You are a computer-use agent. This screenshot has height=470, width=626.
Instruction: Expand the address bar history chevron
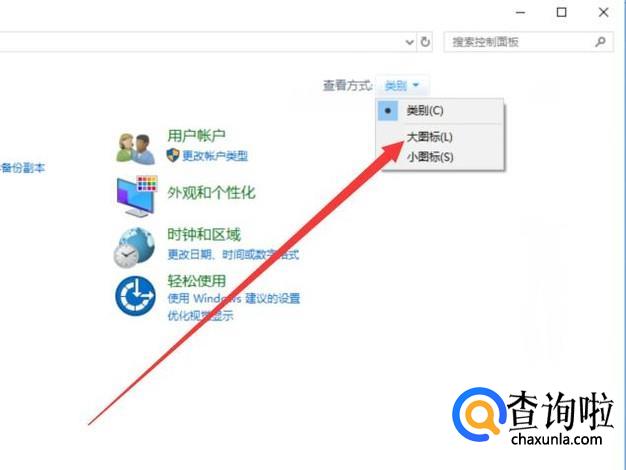pyautogui.click(x=410, y=42)
